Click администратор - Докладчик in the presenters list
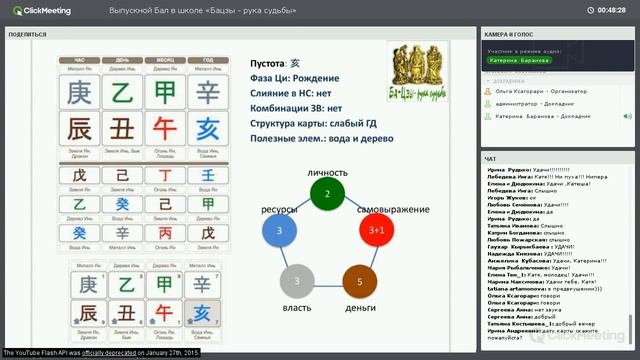Viewport: 640px width, 360px height. click(535, 104)
